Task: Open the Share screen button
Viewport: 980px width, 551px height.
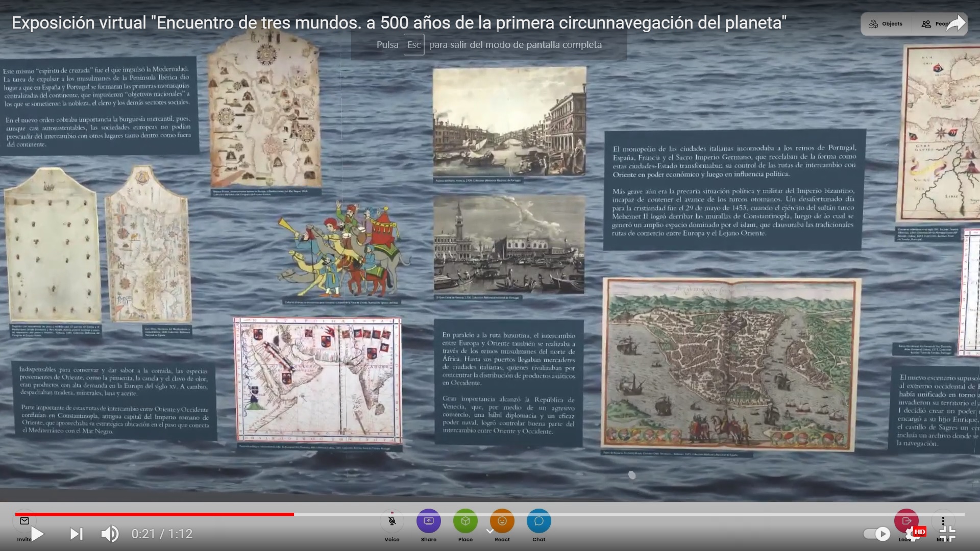Action: tap(429, 521)
